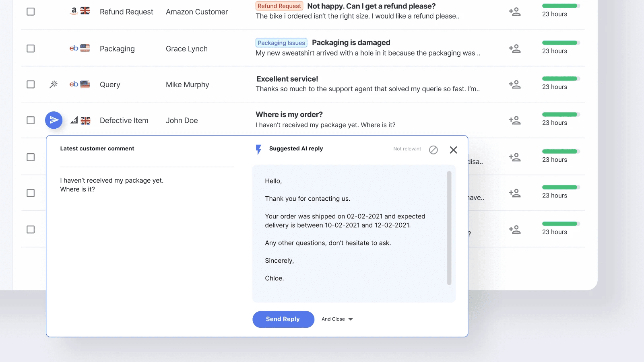Tick the checkbox for Refund Request ticket
Image resolution: width=644 pixels, height=362 pixels.
31,12
